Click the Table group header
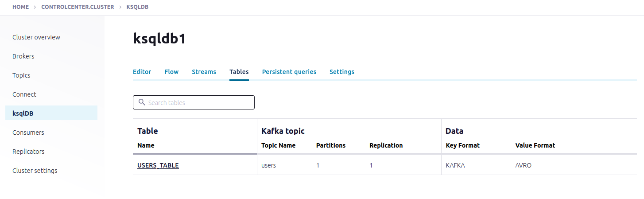644x199 pixels. pos(147,131)
